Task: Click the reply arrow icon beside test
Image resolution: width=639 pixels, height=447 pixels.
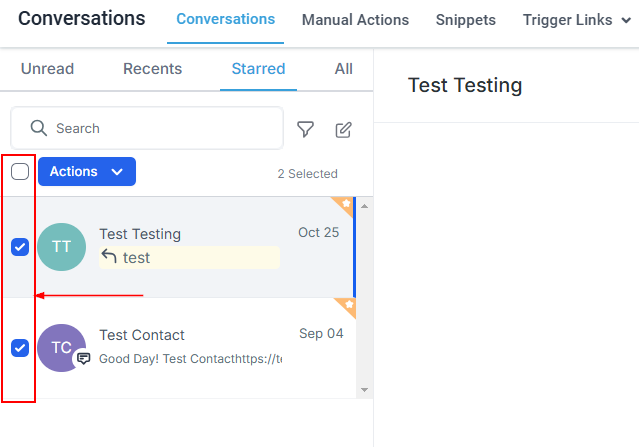Action: pyautogui.click(x=109, y=257)
